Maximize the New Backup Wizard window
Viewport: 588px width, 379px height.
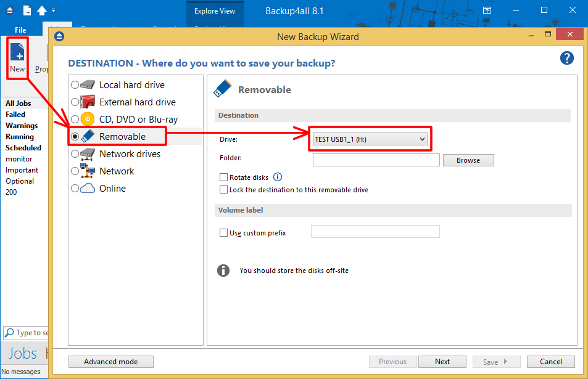tap(548, 35)
